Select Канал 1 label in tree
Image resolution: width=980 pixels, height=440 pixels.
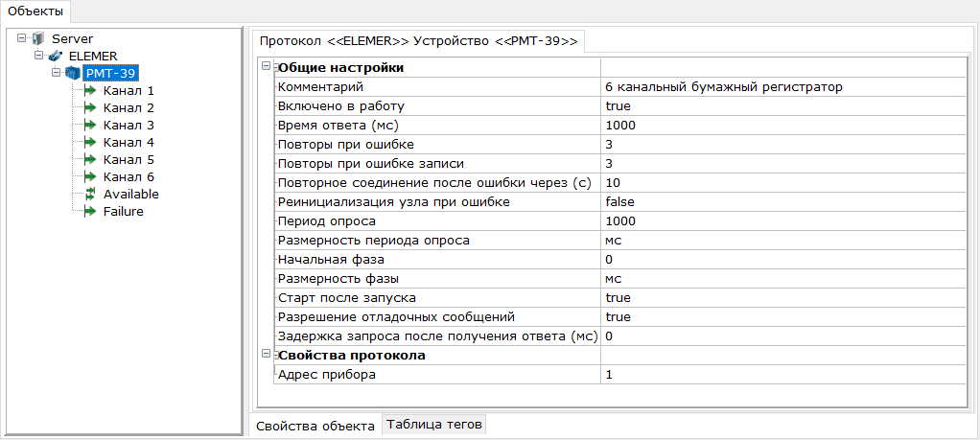tap(128, 91)
